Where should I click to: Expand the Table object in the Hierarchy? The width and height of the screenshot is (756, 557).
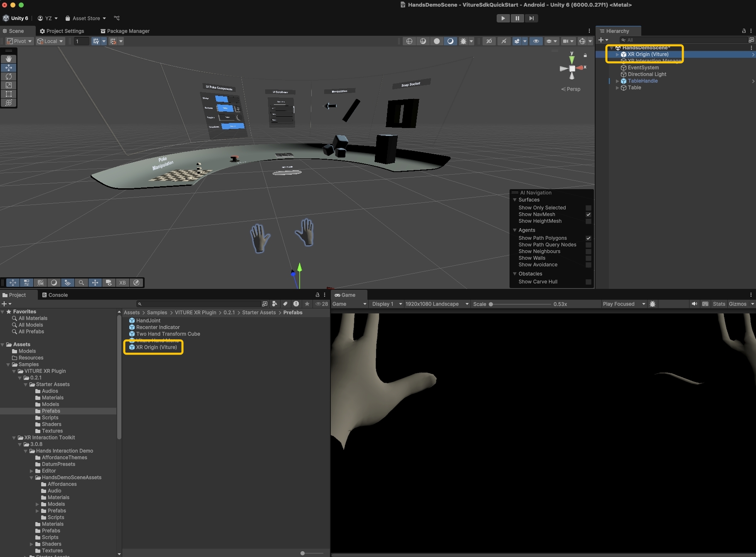coord(617,88)
